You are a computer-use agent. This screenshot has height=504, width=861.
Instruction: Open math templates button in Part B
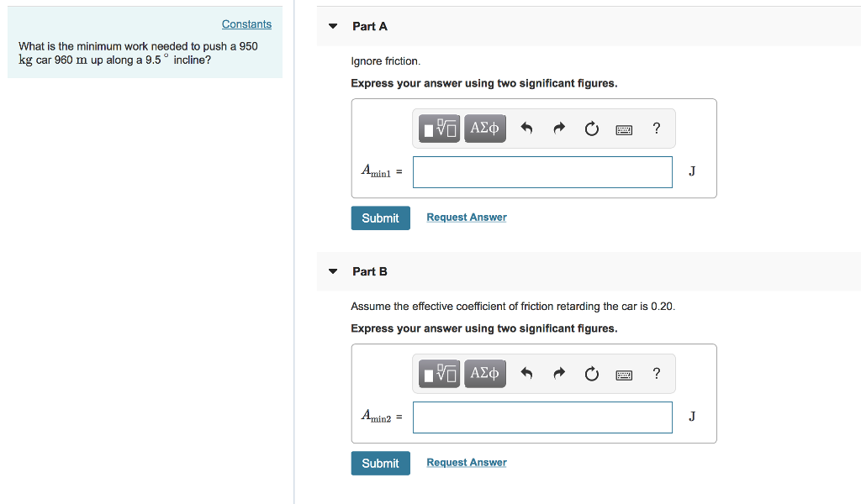point(439,374)
